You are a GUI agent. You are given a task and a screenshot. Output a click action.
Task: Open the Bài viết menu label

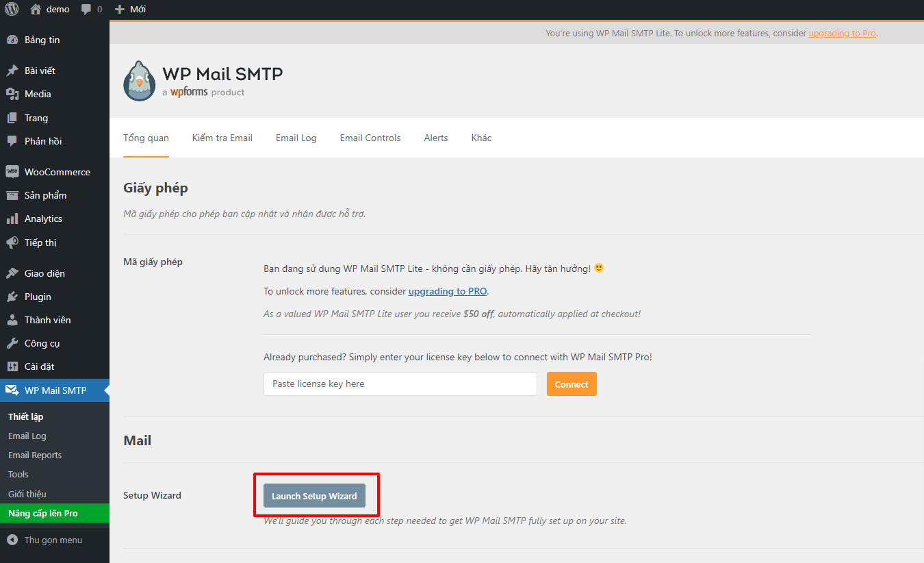pos(40,71)
